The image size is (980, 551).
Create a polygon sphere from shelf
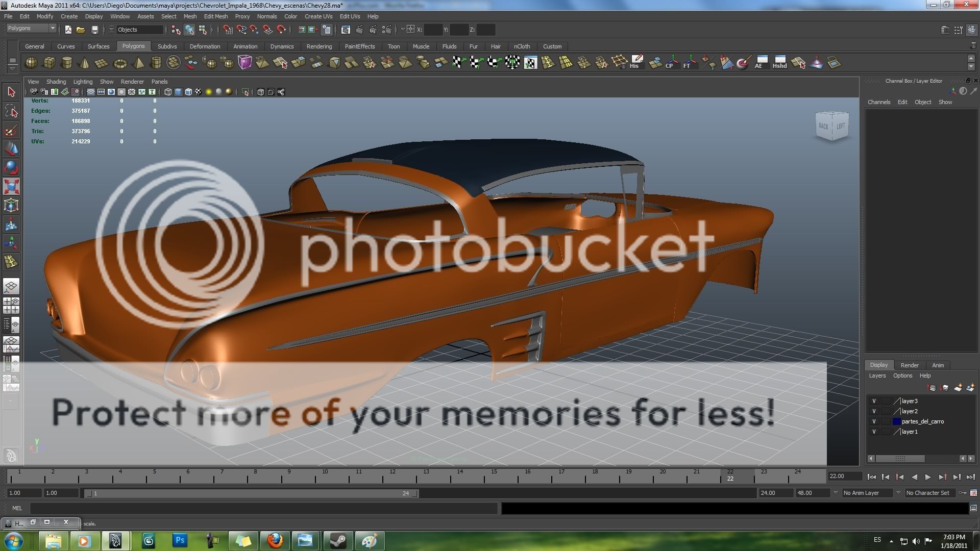(x=31, y=63)
